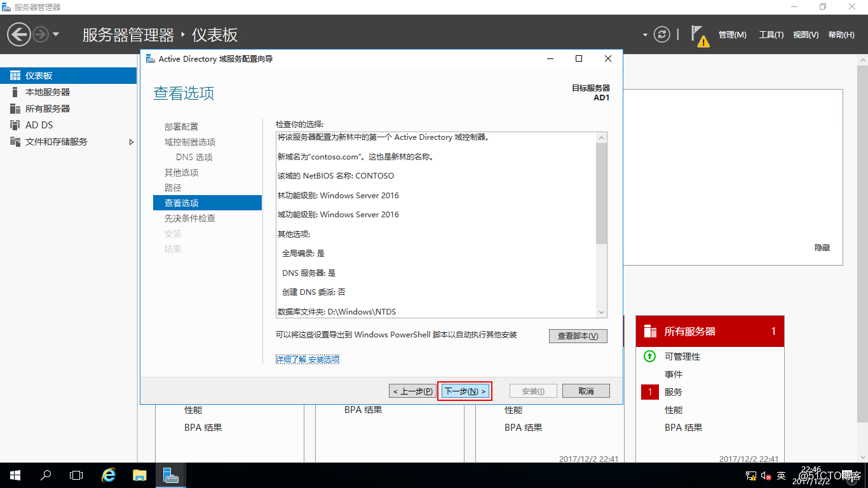Click the review options scrollbar thumb
Screen dimensions: 868x488
pyautogui.click(x=602, y=193)
